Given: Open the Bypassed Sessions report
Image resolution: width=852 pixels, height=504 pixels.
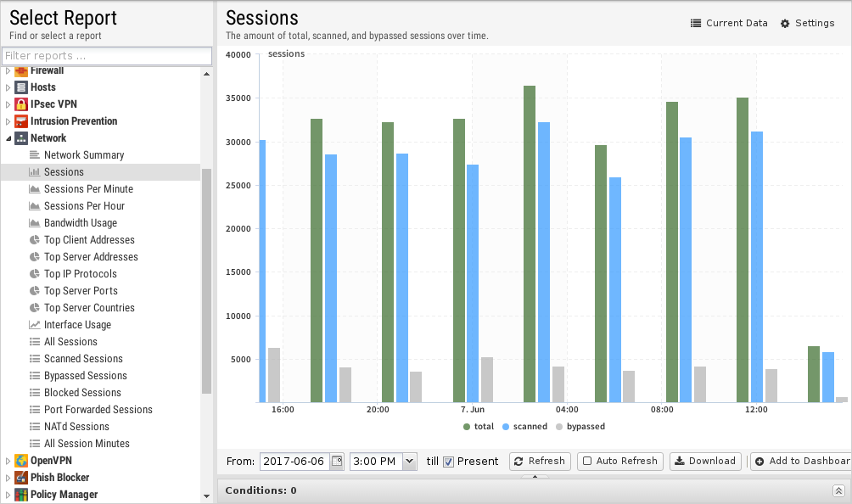Looking at the screenshot, I should pos(86,376).
